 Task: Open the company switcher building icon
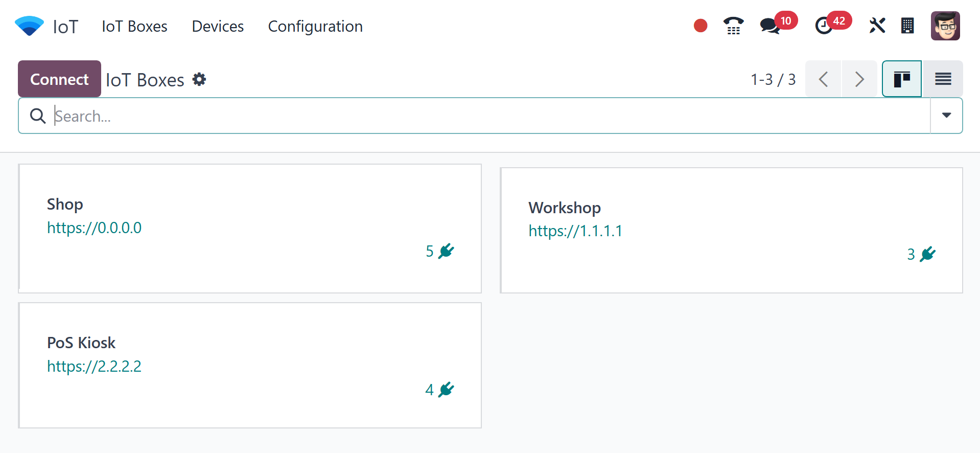click(907, 26)
